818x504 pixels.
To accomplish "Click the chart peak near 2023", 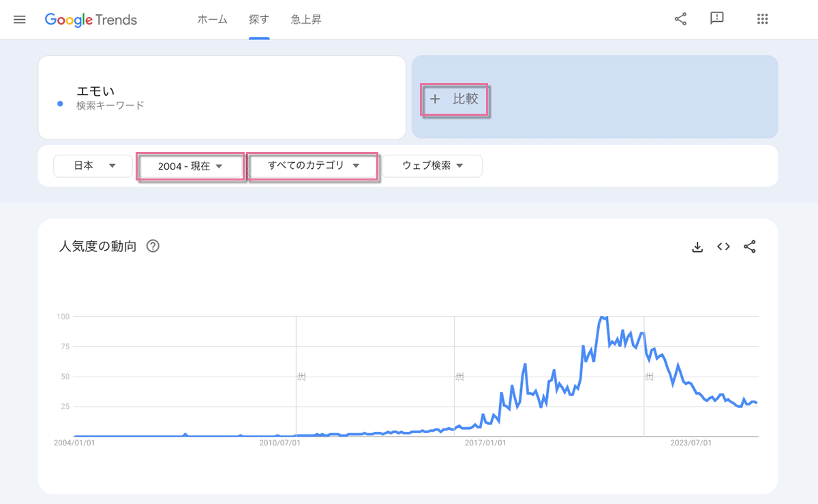I will (x=601, y=317).
